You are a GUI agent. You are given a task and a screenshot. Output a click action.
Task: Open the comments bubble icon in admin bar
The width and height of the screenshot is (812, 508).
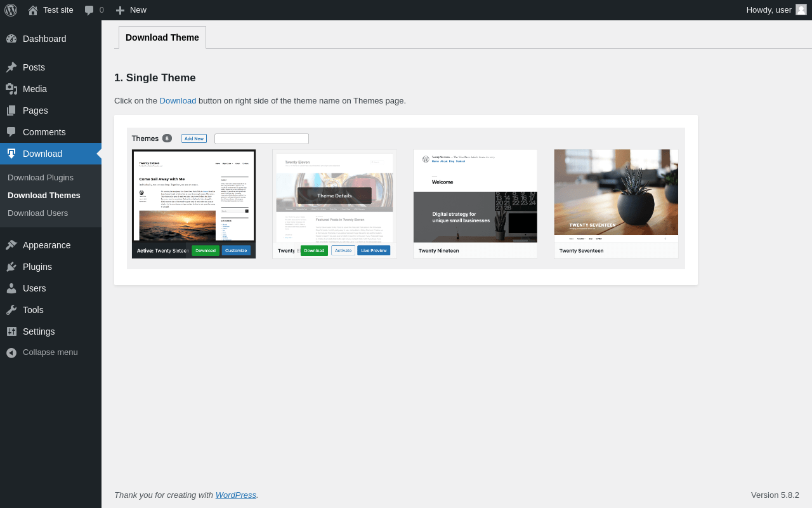coord(89,10)
